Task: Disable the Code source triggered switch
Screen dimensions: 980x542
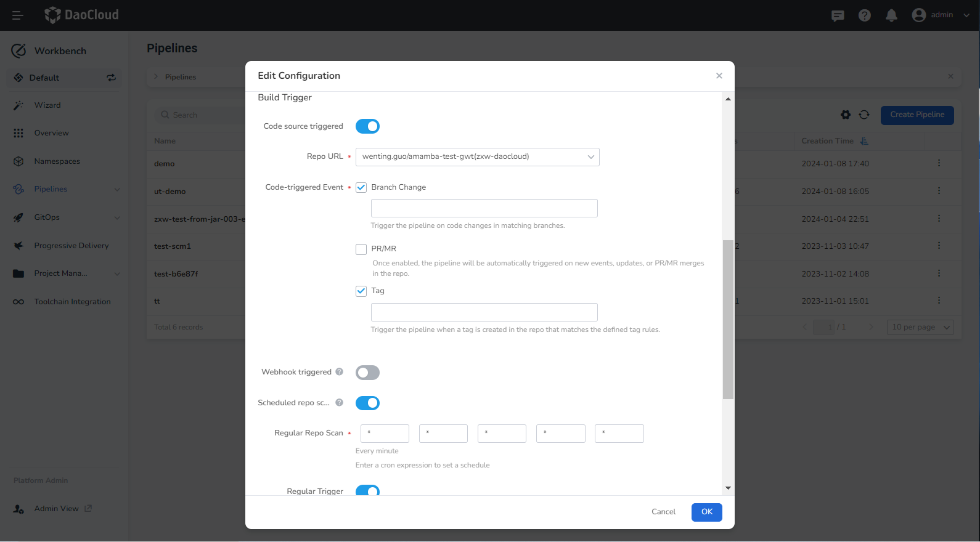Action: (x=367, y=126)
